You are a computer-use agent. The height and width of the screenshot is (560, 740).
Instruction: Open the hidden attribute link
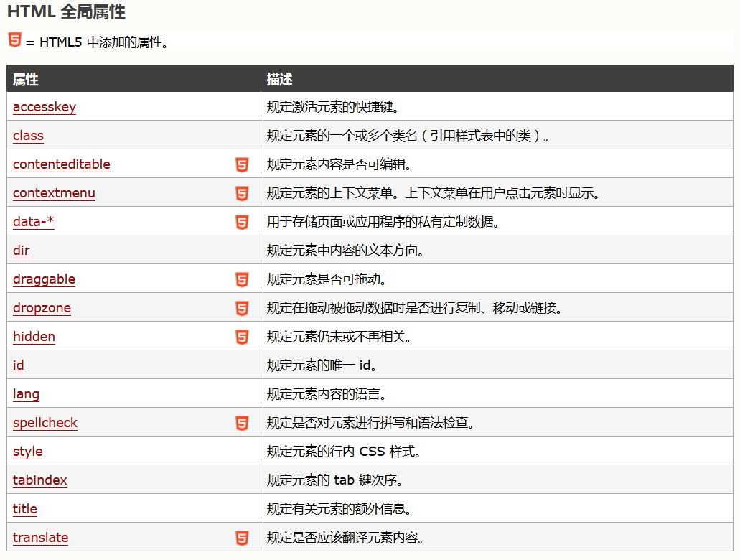pyautogui.click(x=34, y=337)
